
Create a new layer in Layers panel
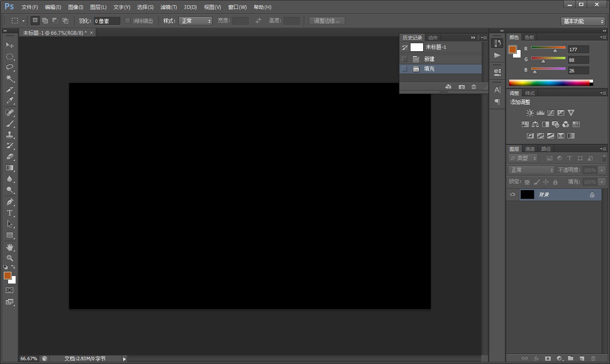[x=582, y=358]
